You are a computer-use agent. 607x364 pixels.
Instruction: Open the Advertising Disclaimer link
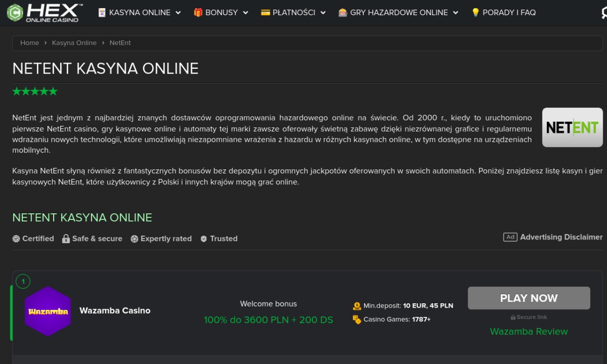(561, 237)
